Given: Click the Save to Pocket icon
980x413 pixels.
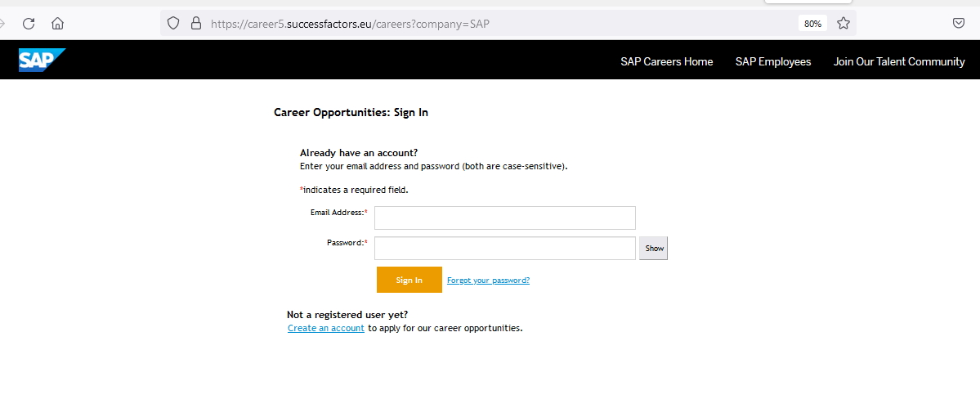Looking at the screenshot, I should point(959,24).
